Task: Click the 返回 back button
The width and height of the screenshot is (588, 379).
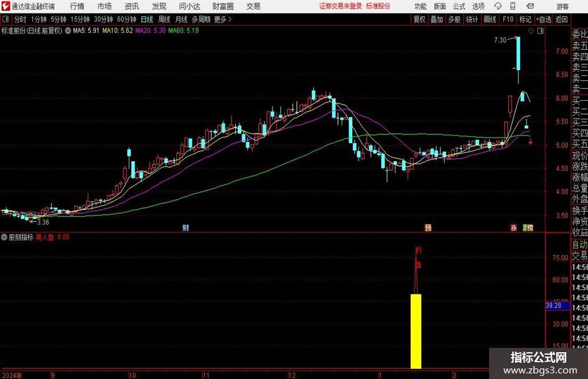Action: click(x=561, y=19)
